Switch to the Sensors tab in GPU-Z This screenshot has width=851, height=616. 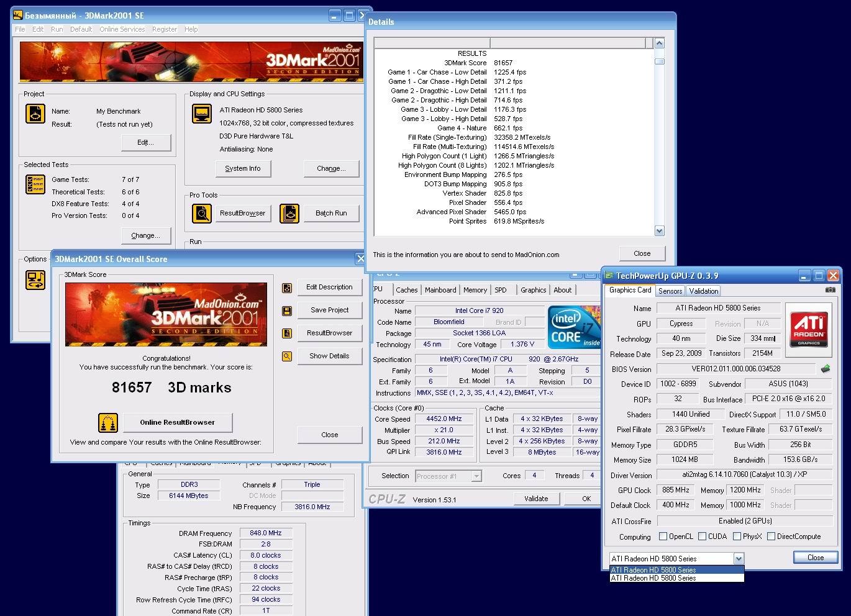[670, 291]
